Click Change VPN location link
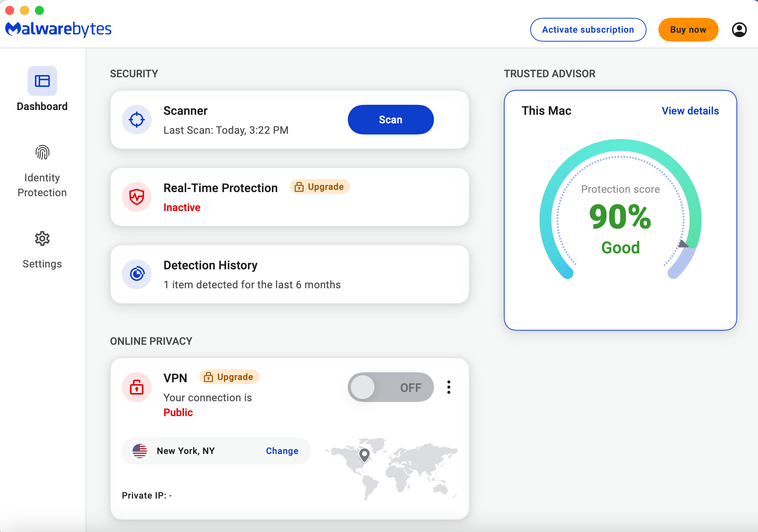Screen dimensions: 758x532 tap(282, 450)
